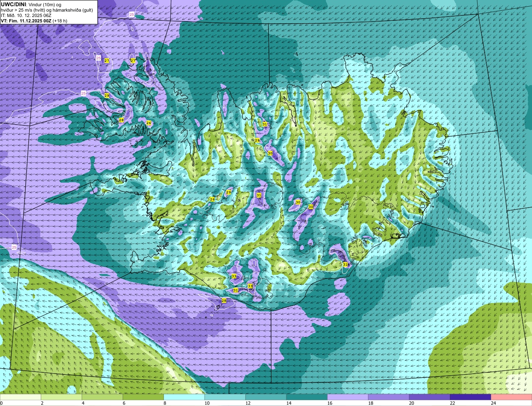
Task: Click the 12–14 m/s teal legend swatch
Action: 266,397
